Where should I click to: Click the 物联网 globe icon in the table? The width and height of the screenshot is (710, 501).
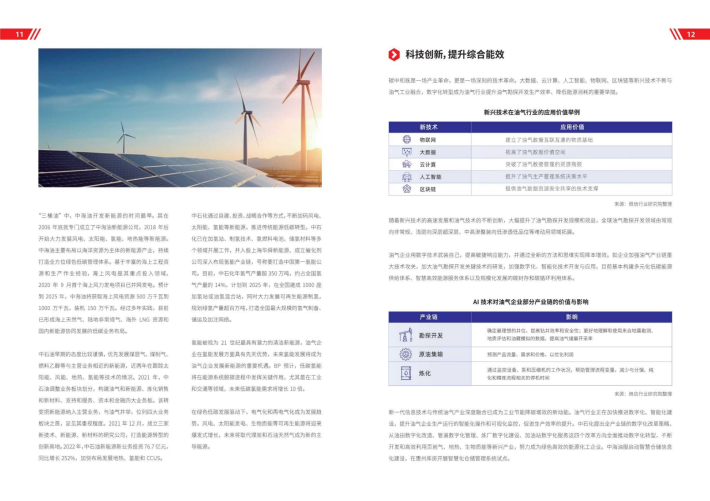(x=408, y=141)
